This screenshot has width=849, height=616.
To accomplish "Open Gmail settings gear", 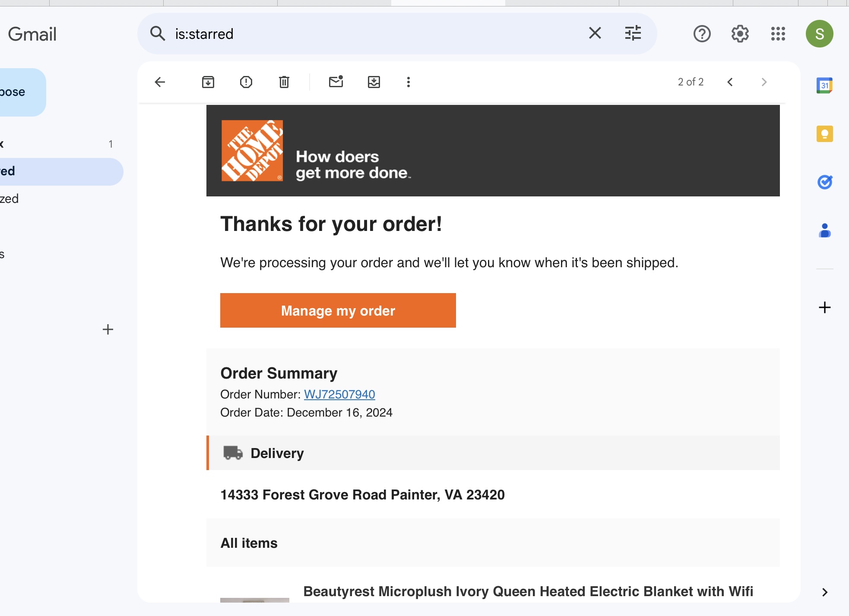I will (x=740, y=34).
